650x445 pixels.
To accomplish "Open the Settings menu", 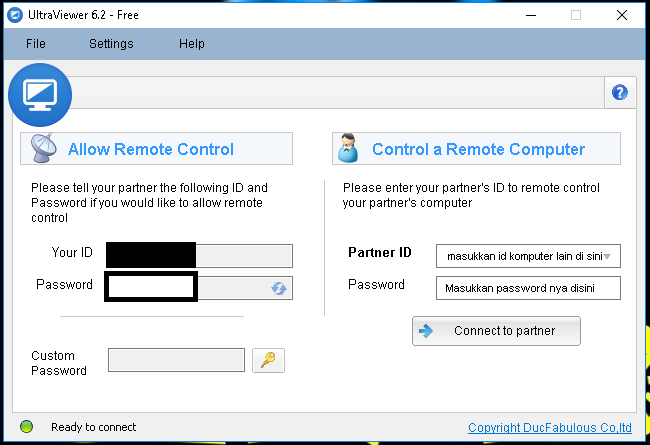I will [x=111, y=44].
